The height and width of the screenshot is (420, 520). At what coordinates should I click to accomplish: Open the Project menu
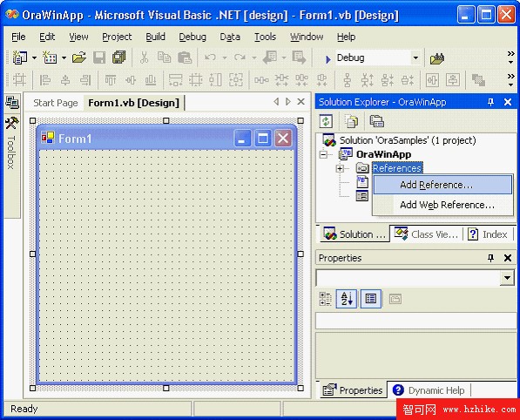pyautogui.click(x=117, y=37)
